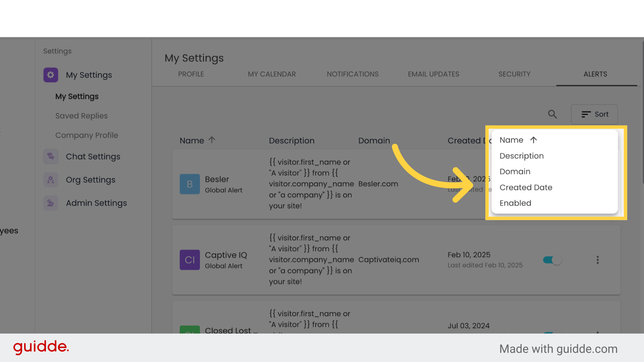This screenshot has height=362, width=644.
Task: Open Org Settings section
Action: [x=91, y=180]
